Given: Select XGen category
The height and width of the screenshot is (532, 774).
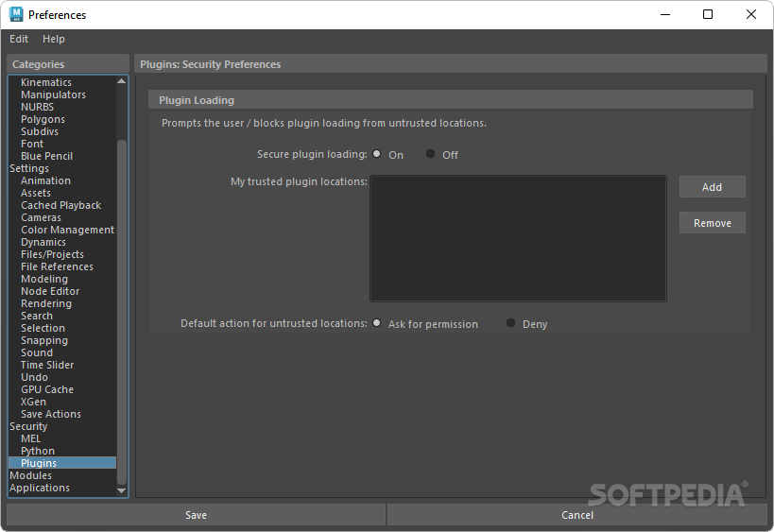Looking at the screenshot, I should pos(34,403).
